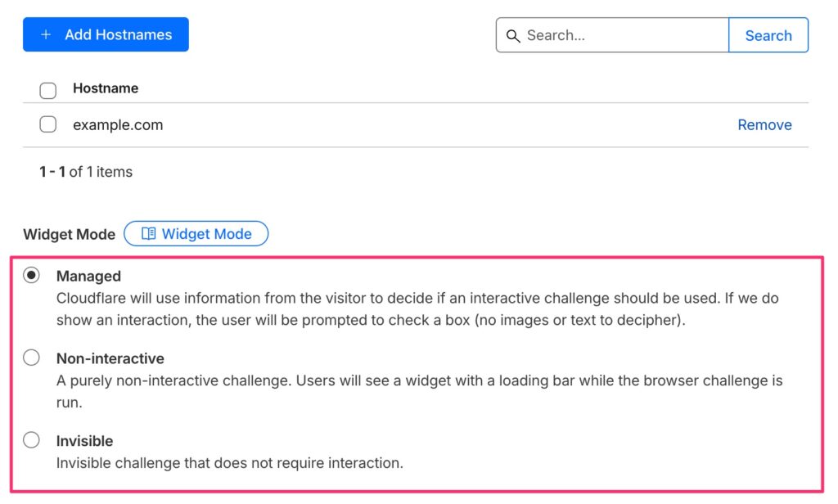Tick the select-all checkbox beside Hostname header

pyautogui.click(x=48, y=90)
